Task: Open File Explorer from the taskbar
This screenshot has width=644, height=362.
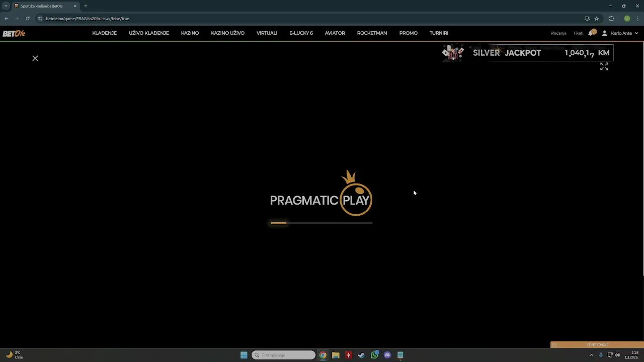Action: 336,355
